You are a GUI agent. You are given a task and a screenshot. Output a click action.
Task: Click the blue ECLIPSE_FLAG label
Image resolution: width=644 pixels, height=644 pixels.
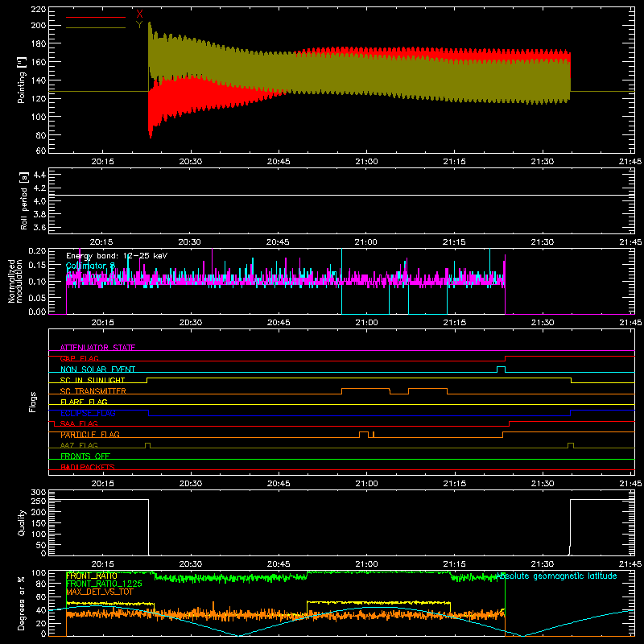tap(88, 413)
